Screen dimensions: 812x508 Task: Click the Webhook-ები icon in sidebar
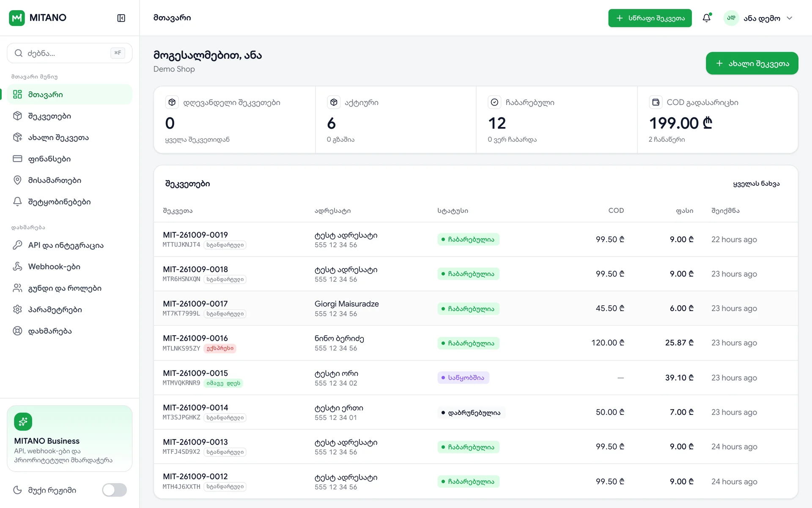click(17, 266)
